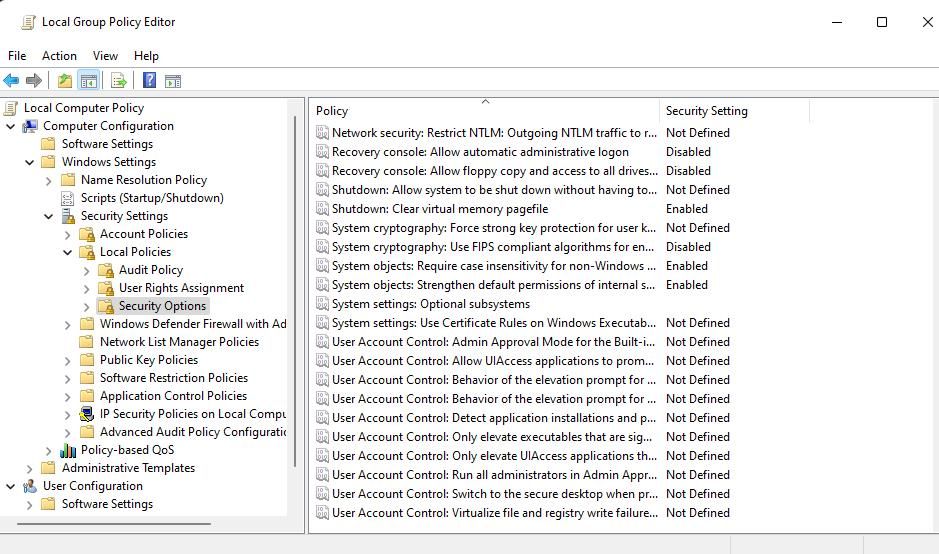Viewport: 939px width, 554px height.
Task: Select System cryptography: Use FIPS compliant algorithms
Action: (x=493, y=247)
